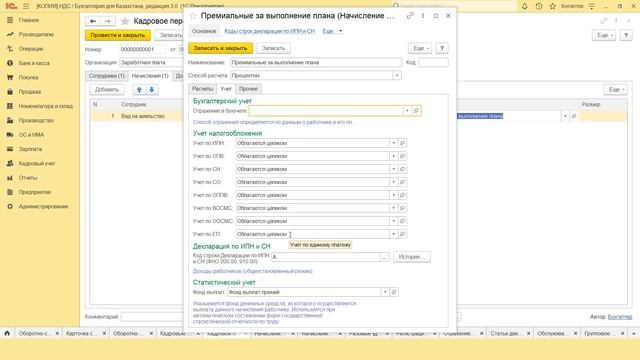The width and height of the screenshot is (640, 360).
Task: Open the 1C main hamburger menu
Action: pos(26,6)
